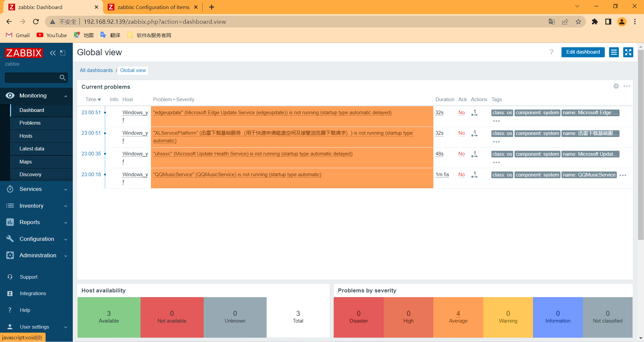Open the YouTube bookmark
This screenshot has height=342, width=644.
52,35
